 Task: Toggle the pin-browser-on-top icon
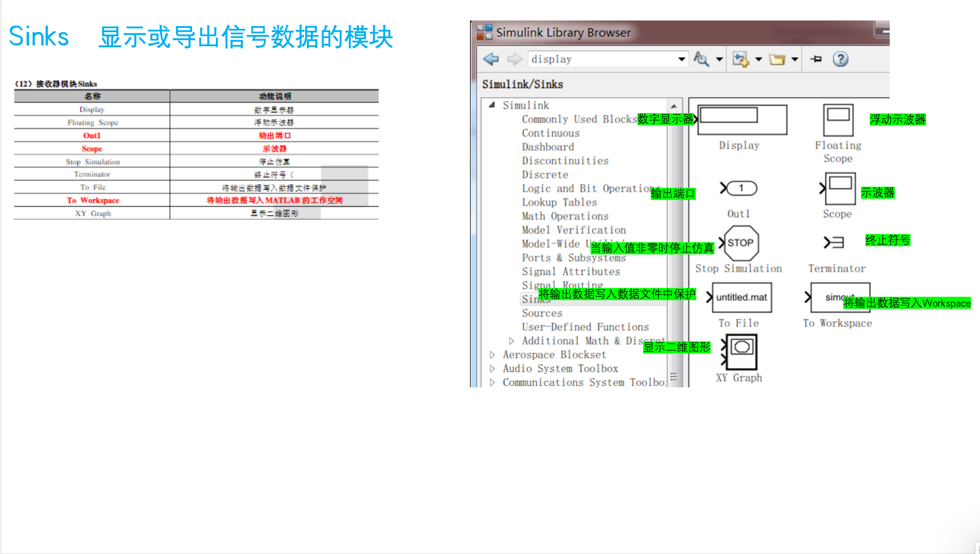pos(816,59)
